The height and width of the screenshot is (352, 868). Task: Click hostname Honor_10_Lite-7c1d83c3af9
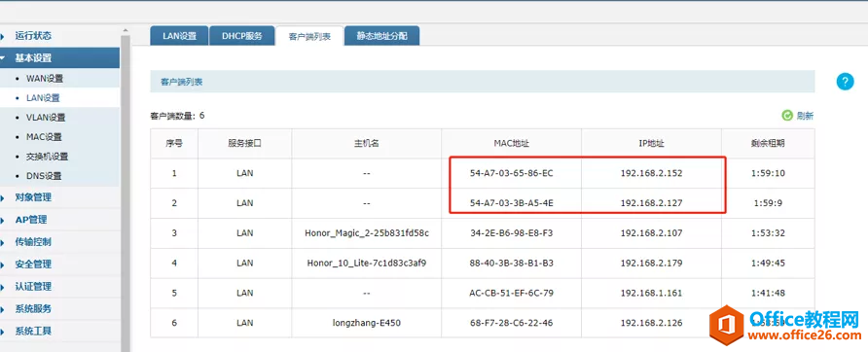pos(367,263)
